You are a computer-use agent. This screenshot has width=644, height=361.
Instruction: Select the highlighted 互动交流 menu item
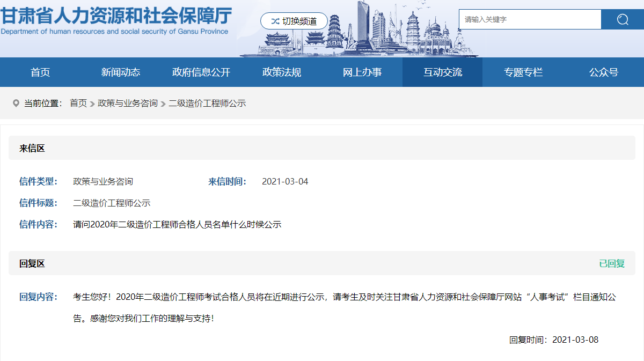tap(443, 72)
